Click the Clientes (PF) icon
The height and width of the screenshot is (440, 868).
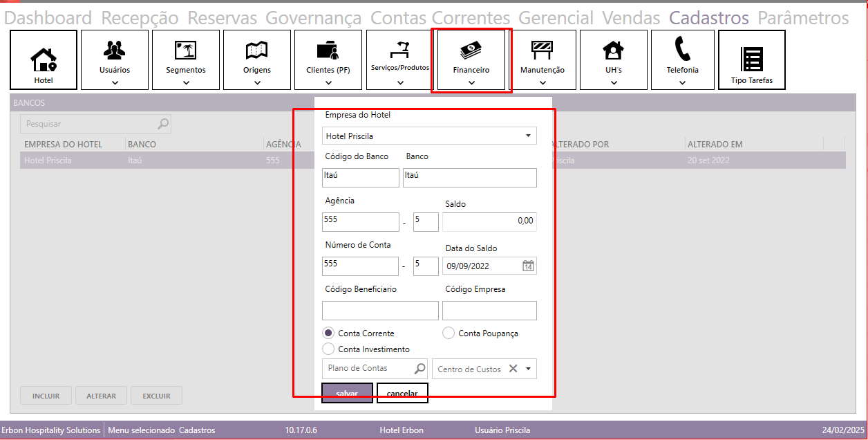[328, 50]
